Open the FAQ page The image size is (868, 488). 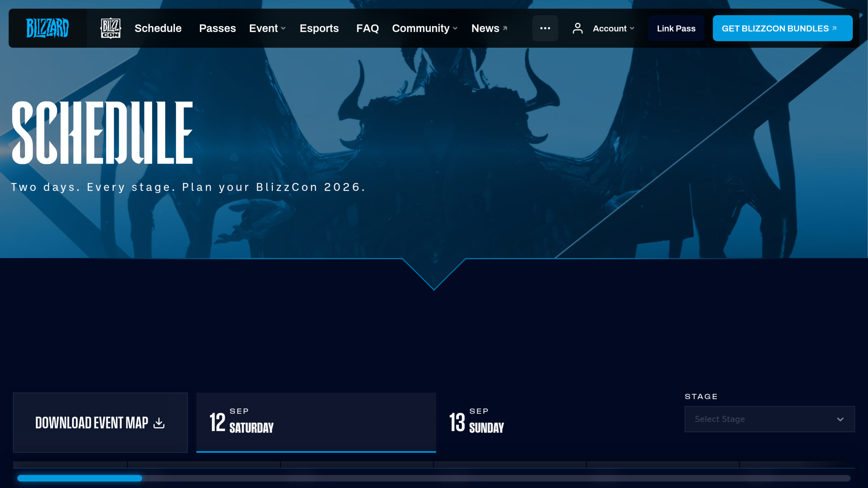click(x=368, y=28)
